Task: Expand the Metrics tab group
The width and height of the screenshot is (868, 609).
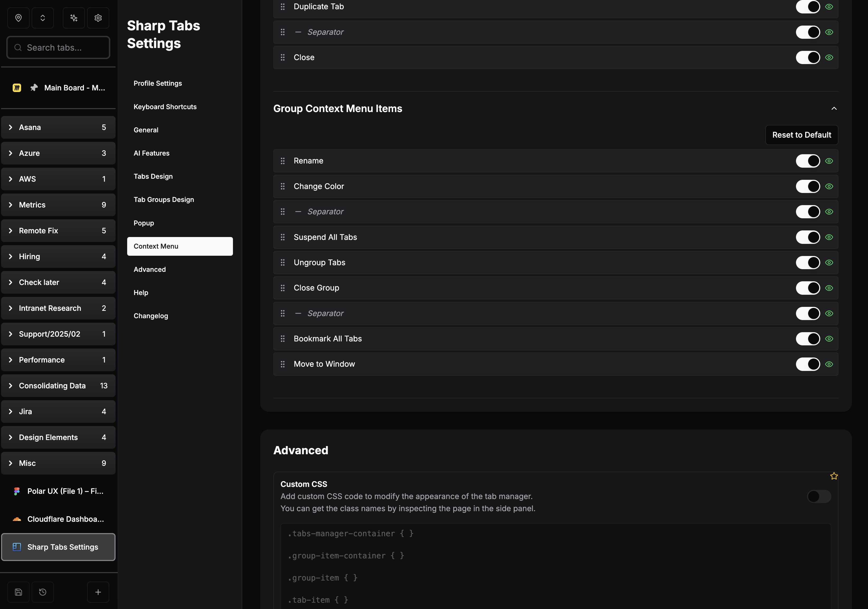Action: coord(58,205)
